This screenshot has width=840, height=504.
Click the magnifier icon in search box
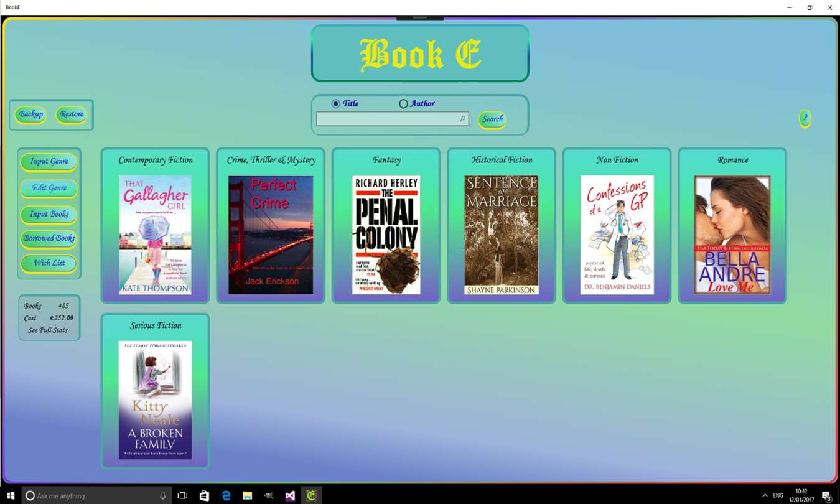tap(463, 119)
